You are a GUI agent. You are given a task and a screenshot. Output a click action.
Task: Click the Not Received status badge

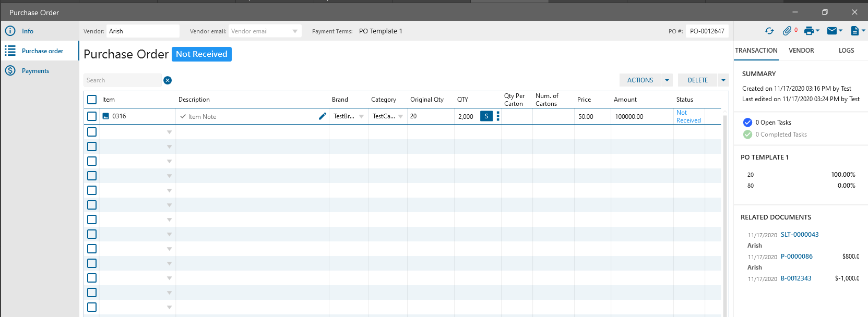(x=201, y=54)
